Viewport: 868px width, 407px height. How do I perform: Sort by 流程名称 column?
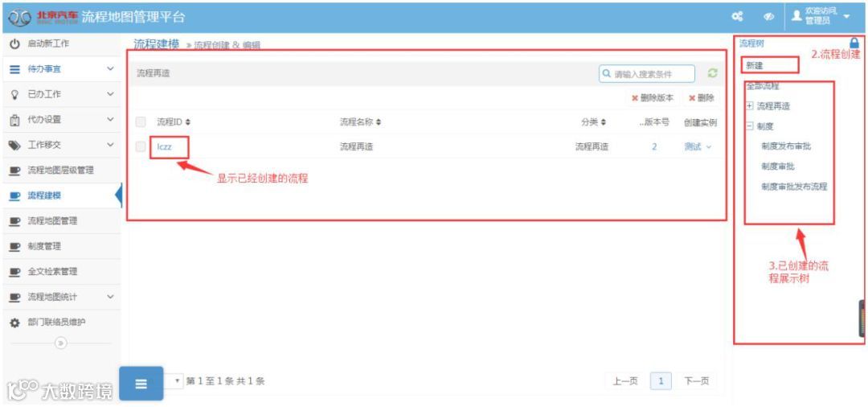click(360, 121)
